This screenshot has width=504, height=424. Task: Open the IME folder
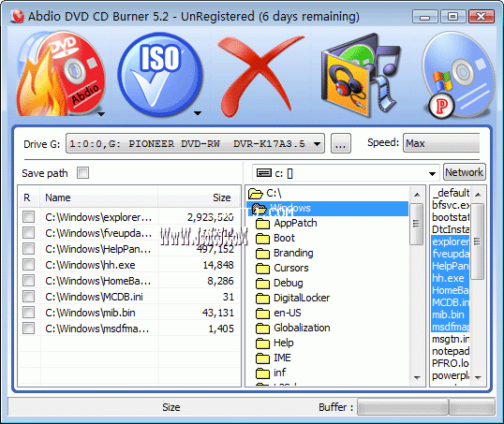point(274,358)
